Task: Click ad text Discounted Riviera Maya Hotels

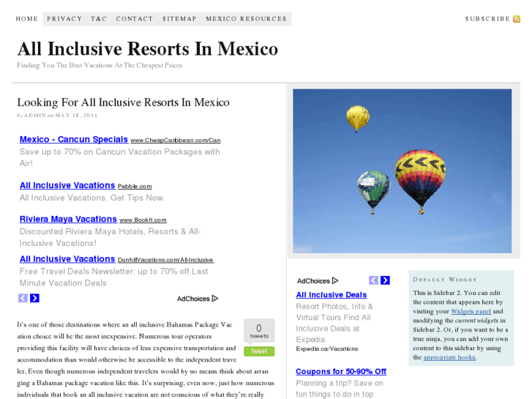Action: click(x=110, y=237)
